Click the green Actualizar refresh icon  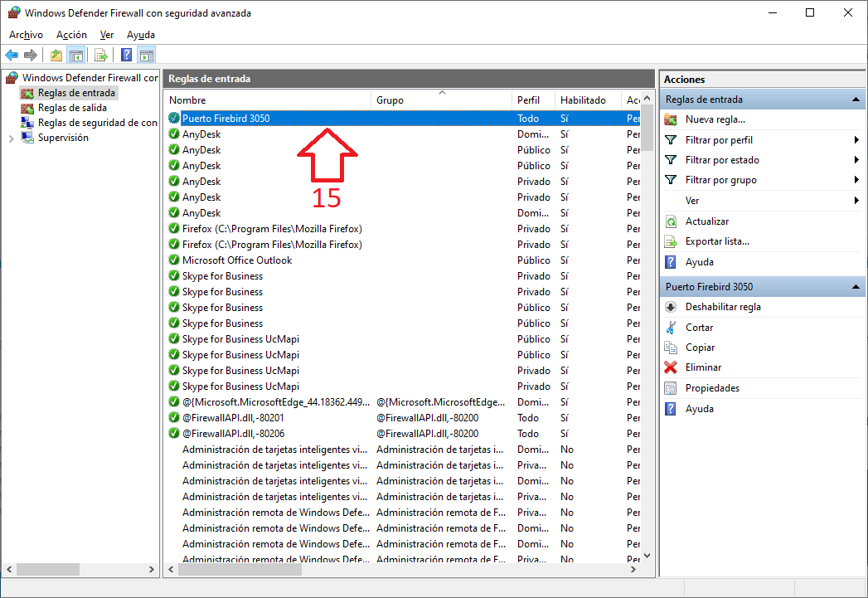(x=671, y=221)
